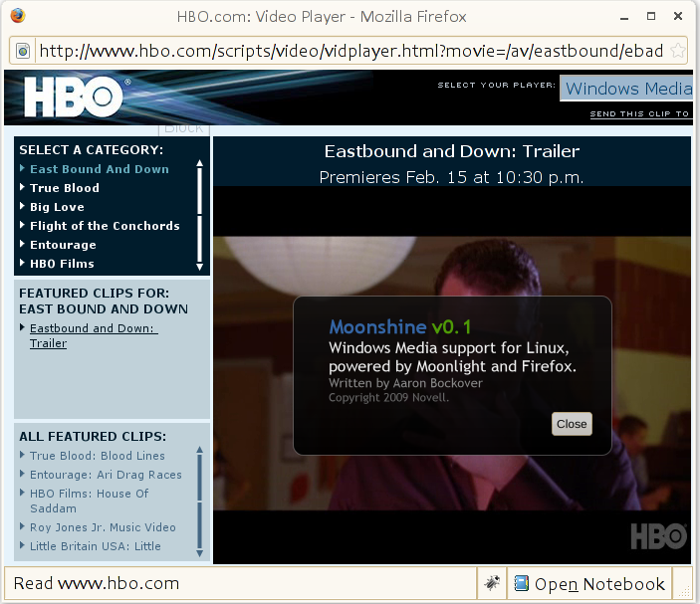Select East Bound And Down category

click(x=100, y=169)
